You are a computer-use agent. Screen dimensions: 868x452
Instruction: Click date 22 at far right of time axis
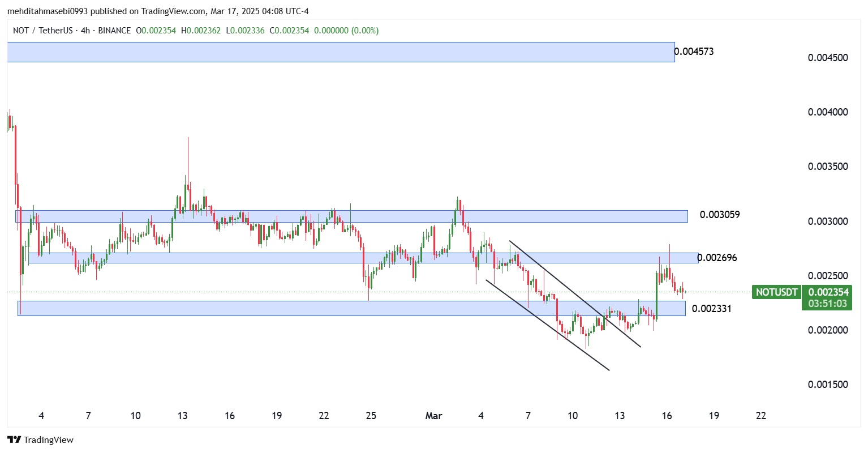point(761,416)
